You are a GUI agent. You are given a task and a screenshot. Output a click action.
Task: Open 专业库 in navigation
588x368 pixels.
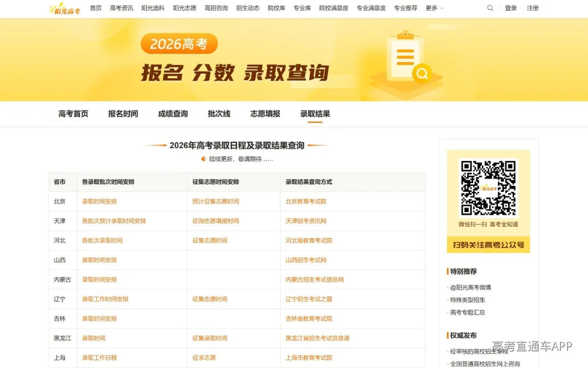pos(302,8)
